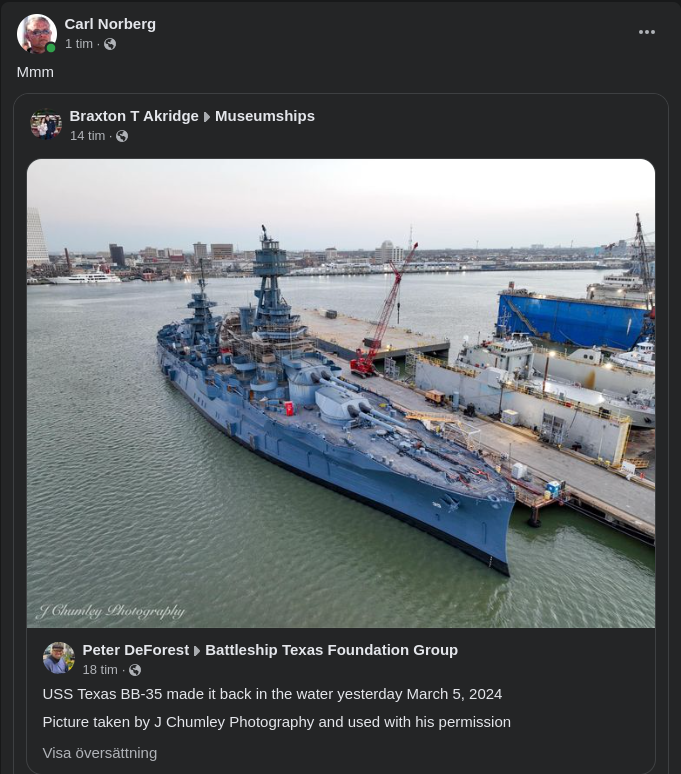
Task: Go to the Museumships group
Action: point(265,116)
